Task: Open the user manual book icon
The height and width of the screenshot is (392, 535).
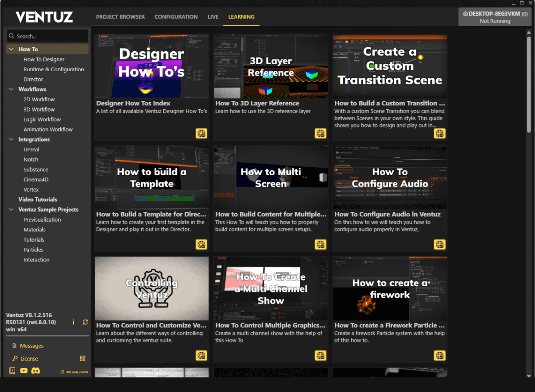Action: click(x=12, y=371)
